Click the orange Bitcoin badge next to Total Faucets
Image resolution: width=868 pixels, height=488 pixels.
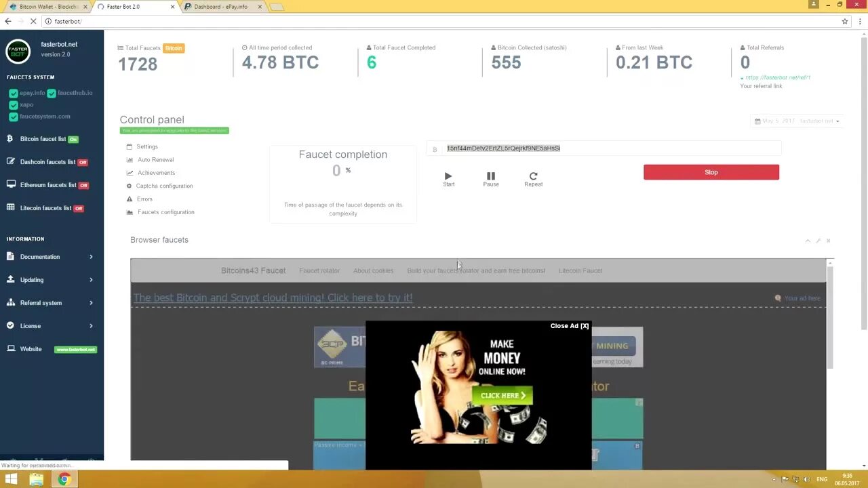pos(174,48)
